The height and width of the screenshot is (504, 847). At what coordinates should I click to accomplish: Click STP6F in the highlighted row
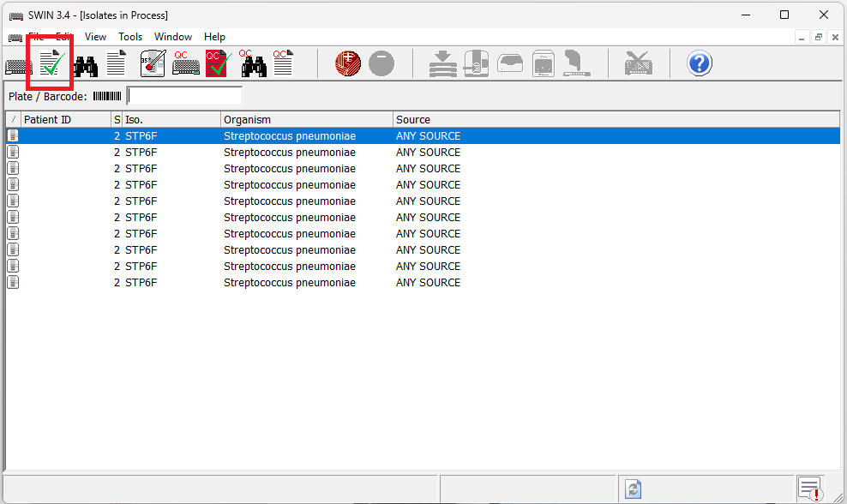point(141,136)
